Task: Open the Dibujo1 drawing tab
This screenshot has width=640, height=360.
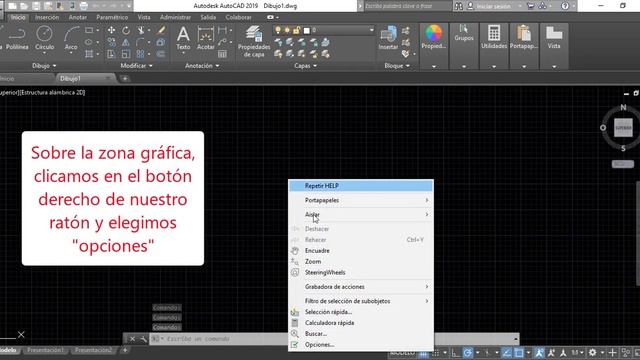Action: 85,78
